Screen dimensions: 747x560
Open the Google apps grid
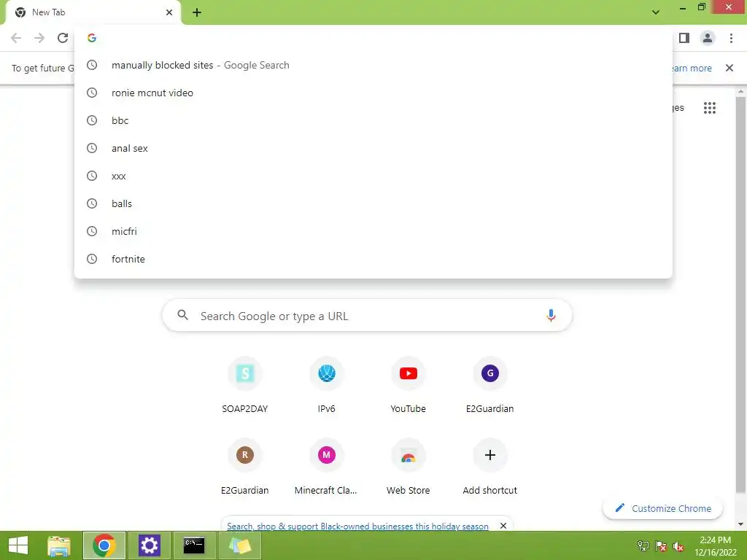coord(710,108)
